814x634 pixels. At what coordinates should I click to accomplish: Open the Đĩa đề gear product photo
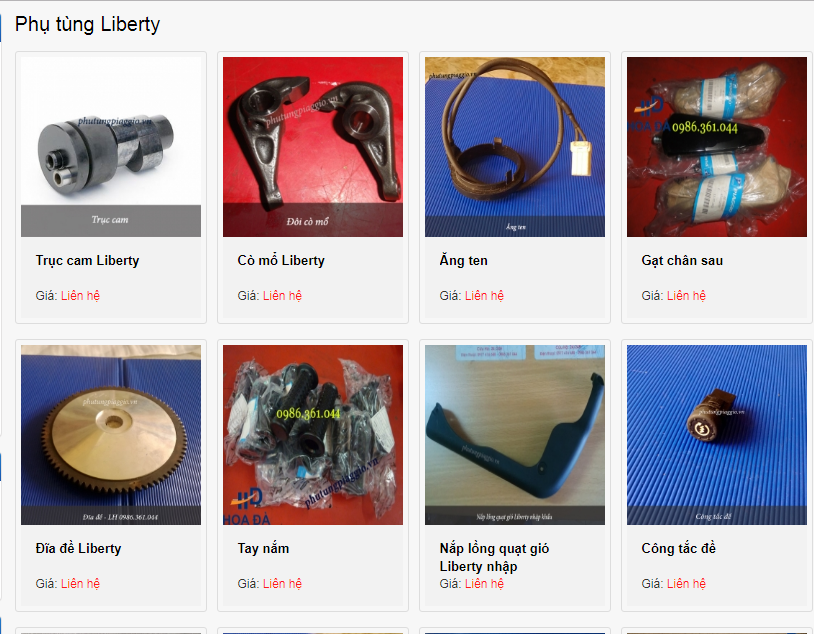click(x=111, y=435)
